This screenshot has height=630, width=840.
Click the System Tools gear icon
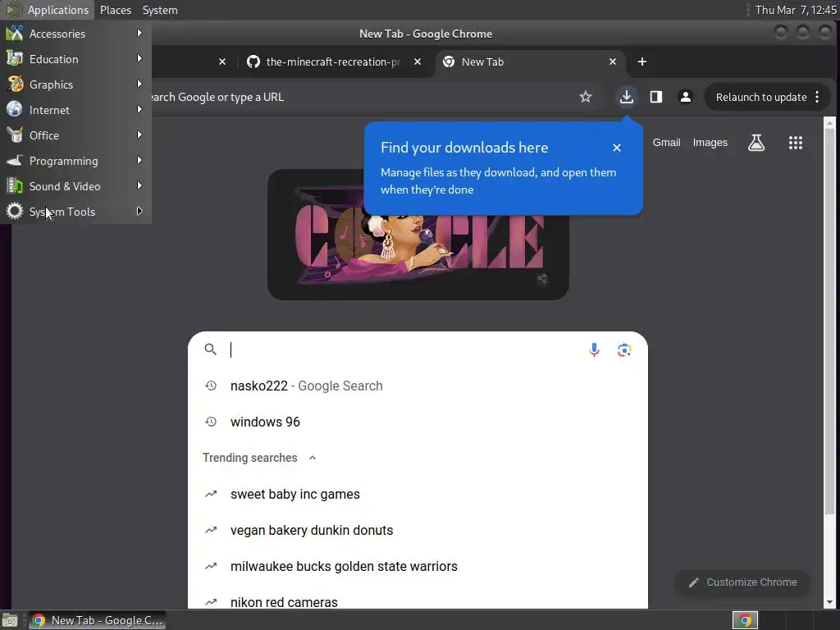tap(15, 211)
